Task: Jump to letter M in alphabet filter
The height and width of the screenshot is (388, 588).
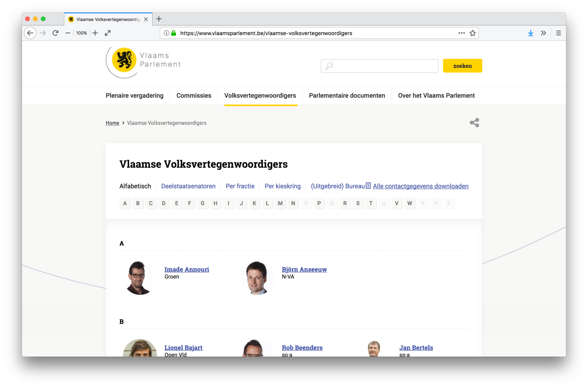Action: pyautogui.click(x=280, y=203)
